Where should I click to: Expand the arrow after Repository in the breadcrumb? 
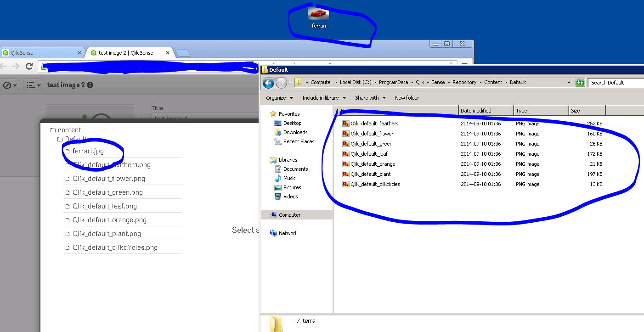click(480, 83)
